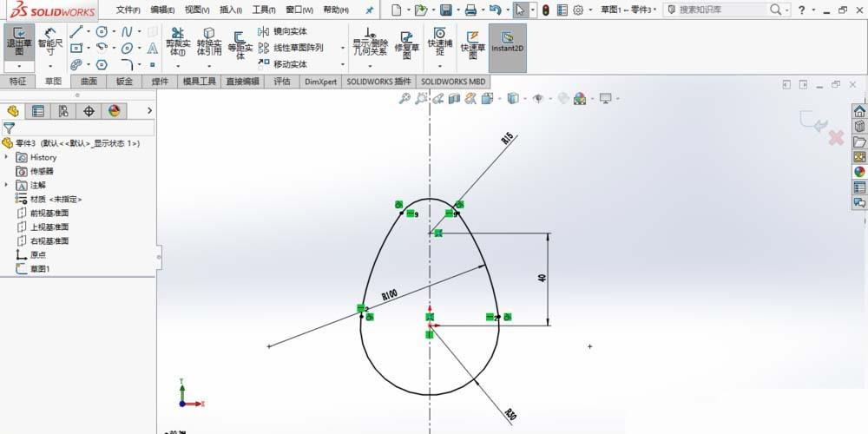Viewport: 868px width, 434px height.
Task: Select the Line sketch tool
Action: 76,31
